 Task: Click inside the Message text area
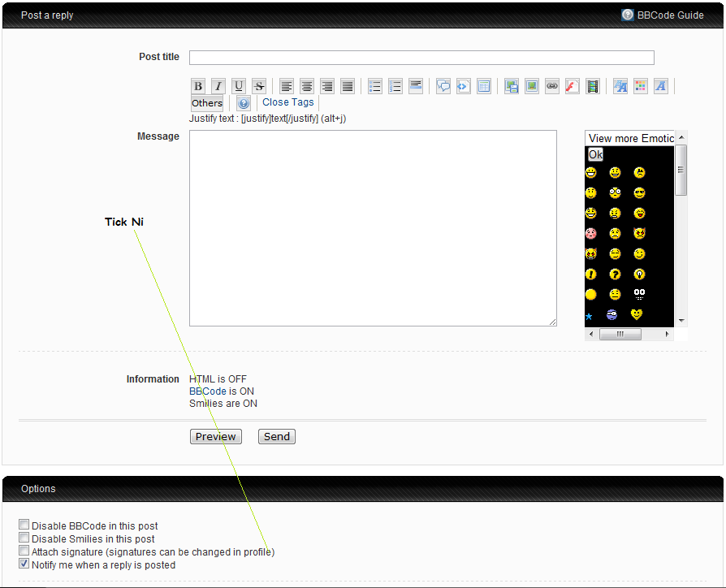tap(373, 228)
